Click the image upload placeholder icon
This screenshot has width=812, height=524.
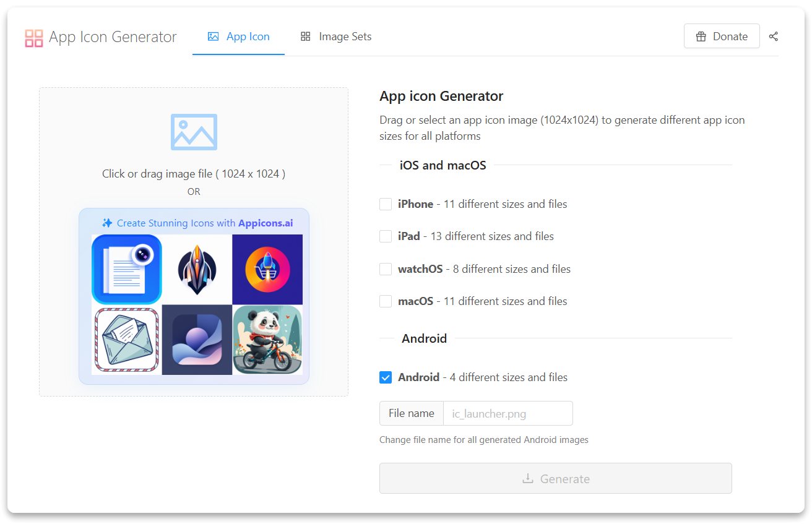[194, 132]
